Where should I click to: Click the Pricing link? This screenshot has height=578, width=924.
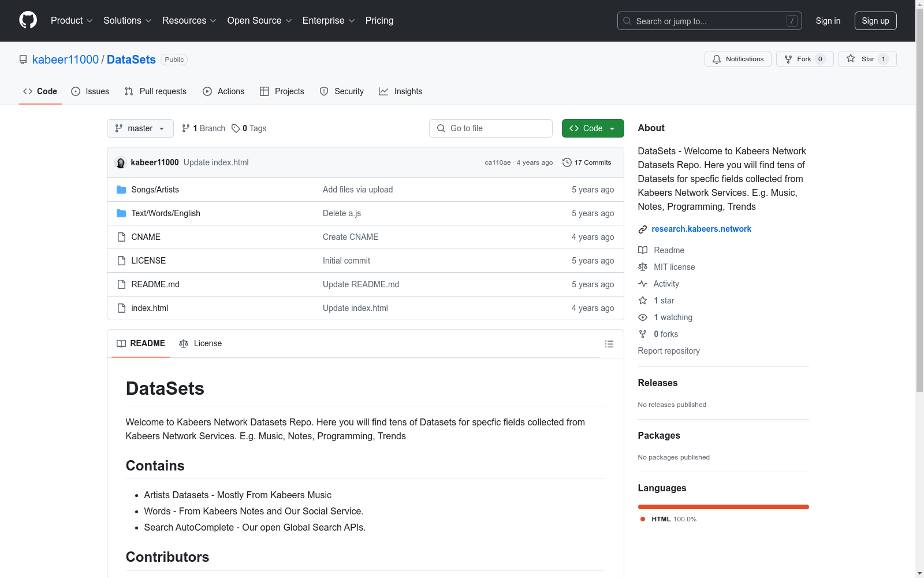point(379,21)
